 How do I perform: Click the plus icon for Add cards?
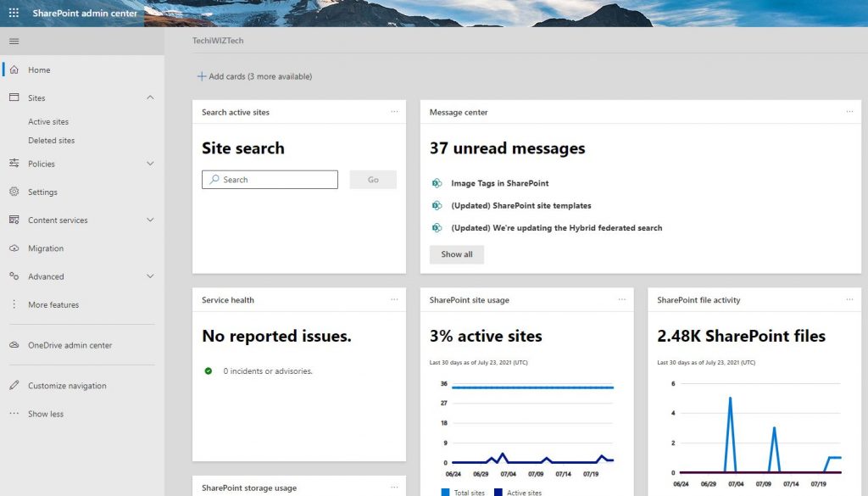(x=202, y=76)
